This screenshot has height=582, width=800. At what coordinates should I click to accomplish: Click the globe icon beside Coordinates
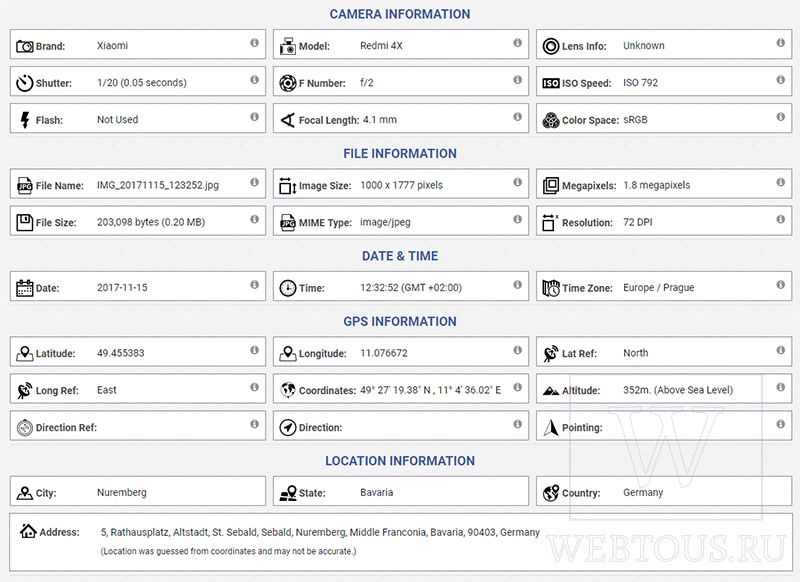coord(288,390)
